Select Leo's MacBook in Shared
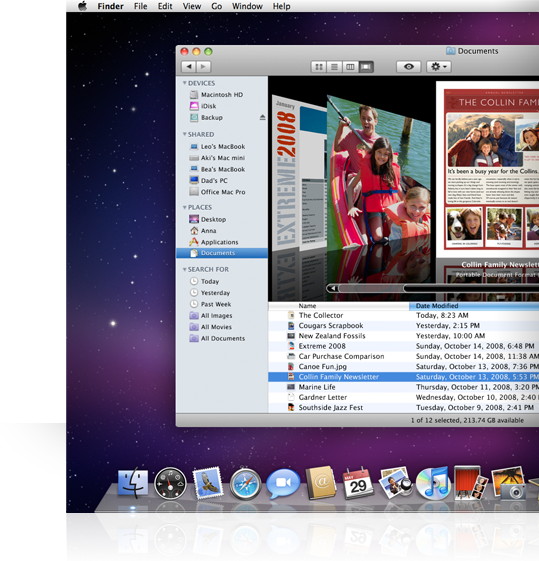Viewport: 539px width, 561px height. tap(222, 146)
